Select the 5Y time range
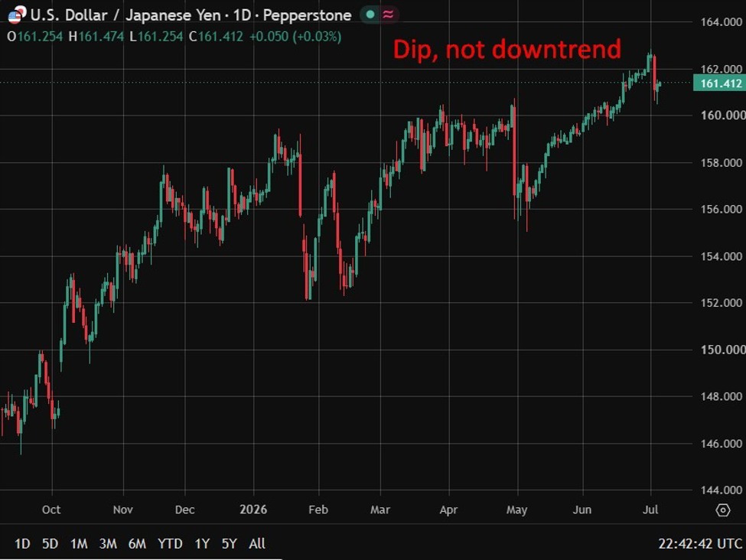The width and height of the screenshot is (746, 560). pos(230,543)
